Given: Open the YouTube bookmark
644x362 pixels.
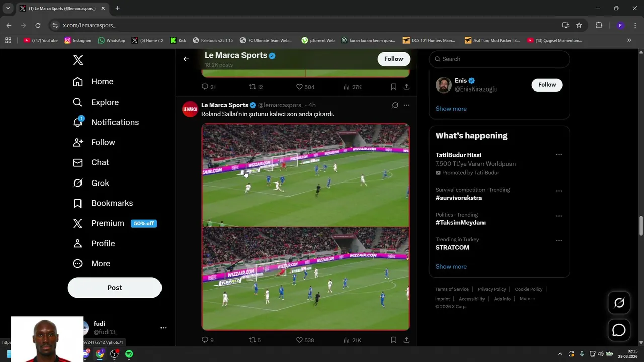Looking at the screenshot, I should click(x=41, y=40).
